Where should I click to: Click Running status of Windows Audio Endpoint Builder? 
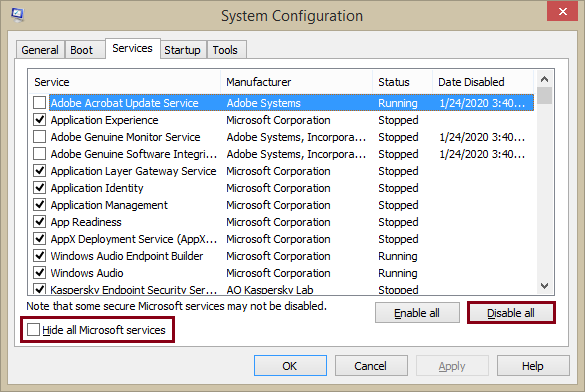[398, 256]
